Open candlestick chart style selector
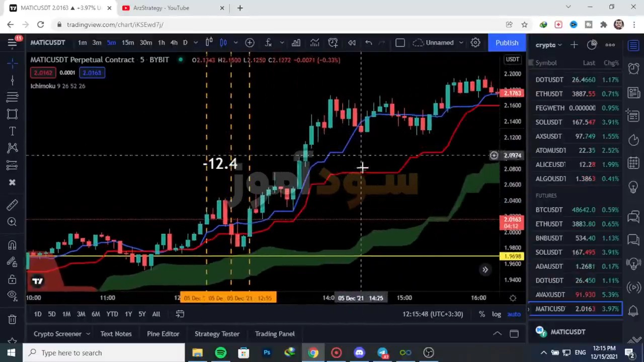 tap(223, 43)
